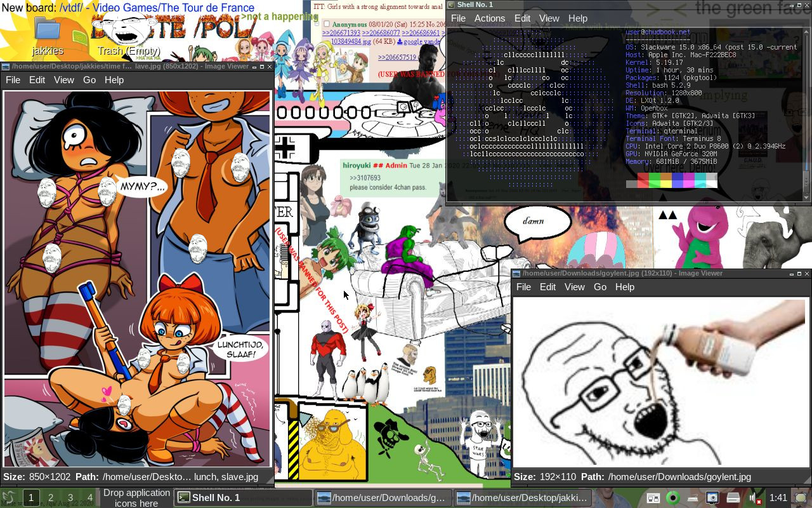Click "user@chudbook.net" in the terminal output
812x508 pixels.
pyautogui.click(x=658, y=32)
